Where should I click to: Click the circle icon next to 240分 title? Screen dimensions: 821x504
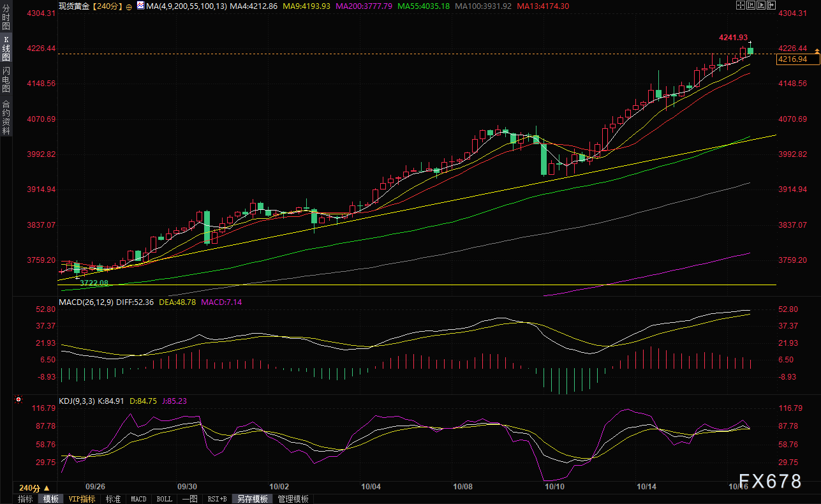(x=129, y=6)
